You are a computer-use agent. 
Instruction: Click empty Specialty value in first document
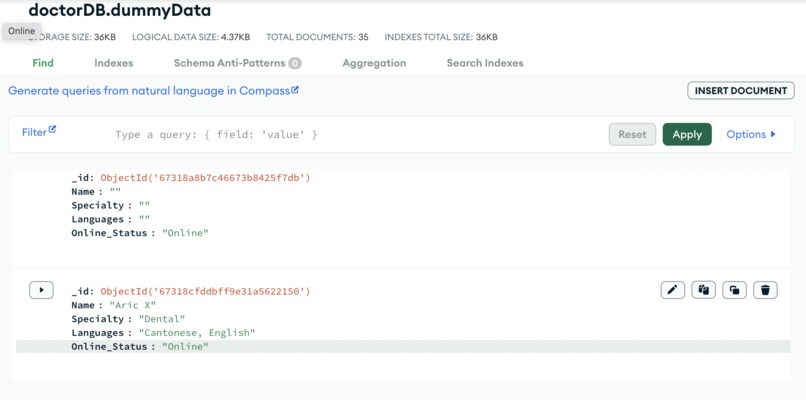click(144, 205)
